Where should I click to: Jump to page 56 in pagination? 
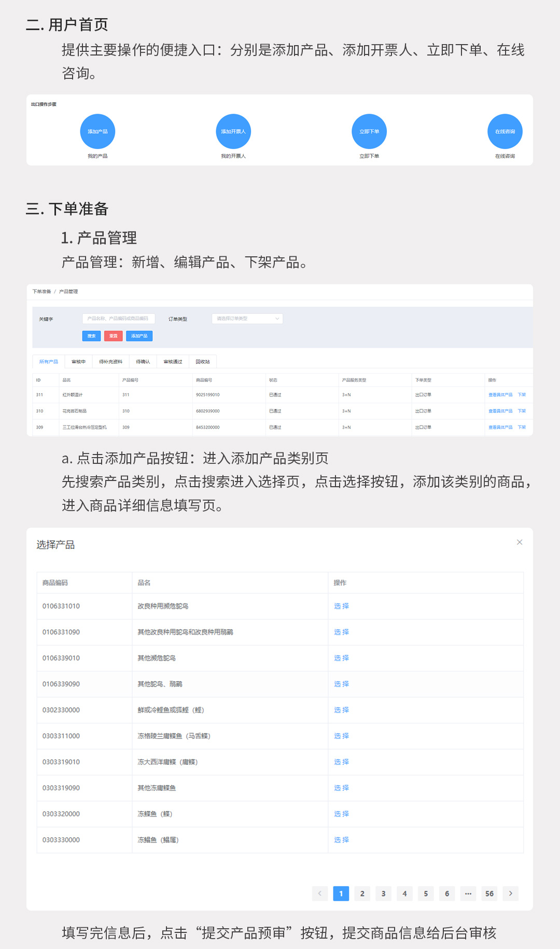tap(489, 893)
